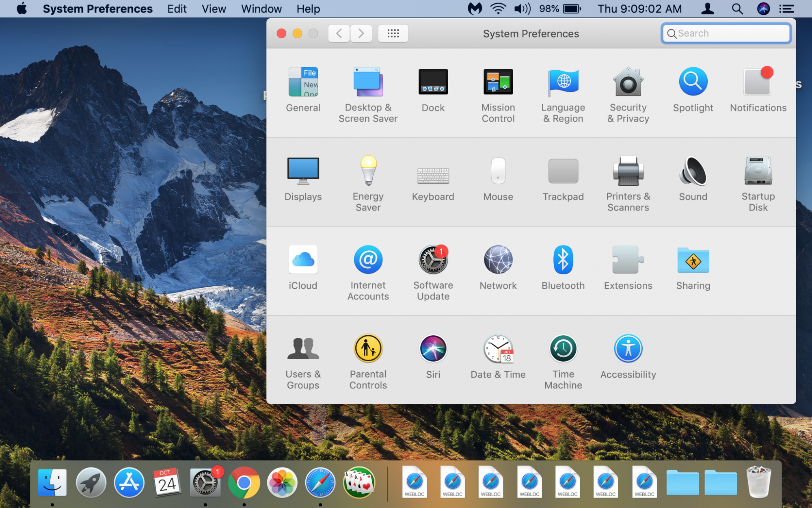Open Google Chrome from the Dock

244,482
